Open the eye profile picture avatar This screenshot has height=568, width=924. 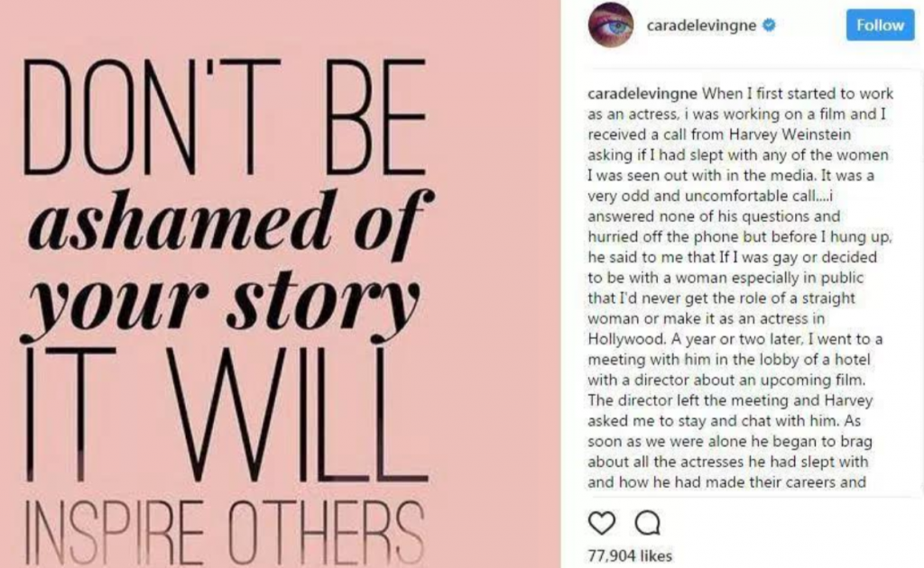[x=611, y=24]
